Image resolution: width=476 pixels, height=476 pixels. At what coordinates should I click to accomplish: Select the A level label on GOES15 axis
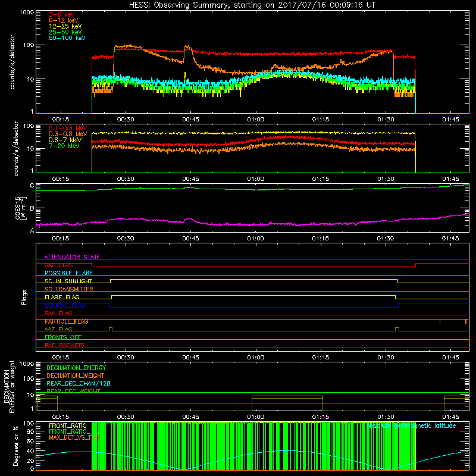click(x=32, y=230)
